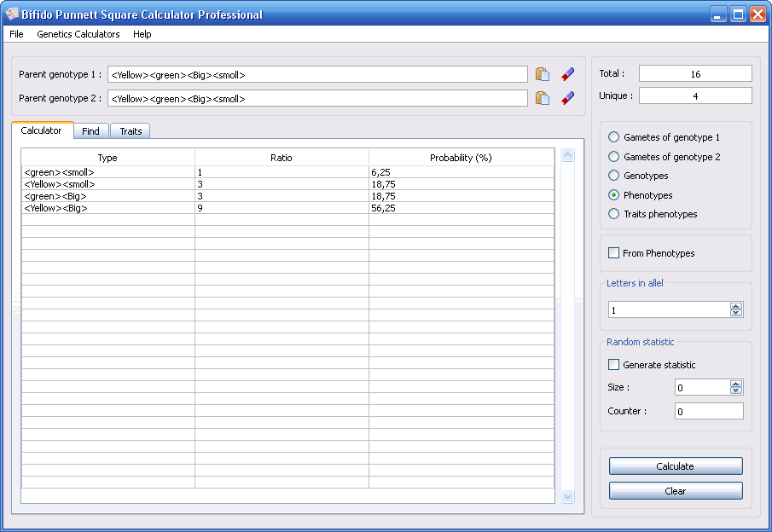
Task: Open the File menu
Action: pos(16,34)
